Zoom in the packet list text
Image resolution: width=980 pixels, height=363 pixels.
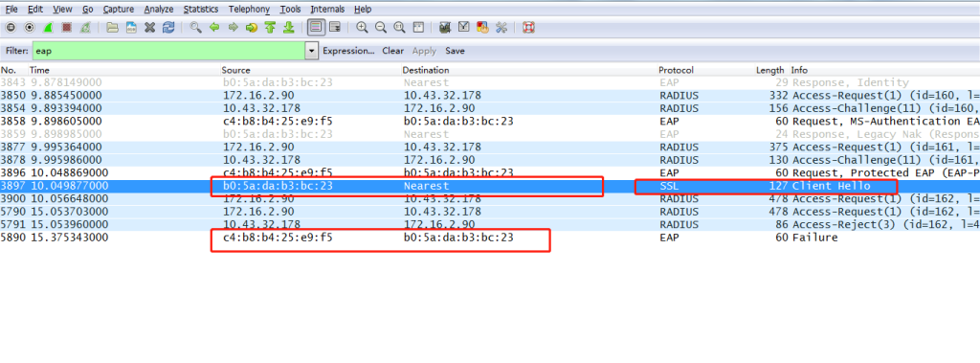click(x=362, y=28)
